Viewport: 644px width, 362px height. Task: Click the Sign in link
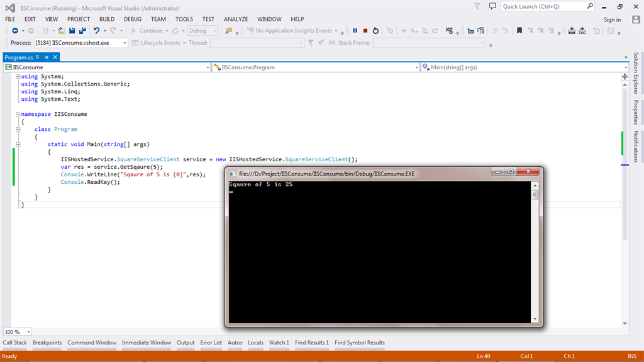tap(611, 20)
